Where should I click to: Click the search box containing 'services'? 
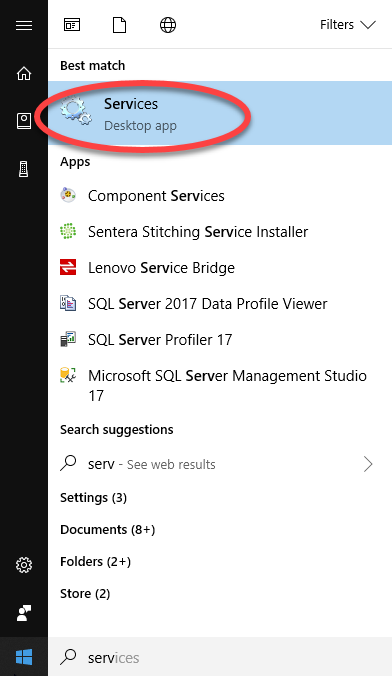(x=220, y=657)
